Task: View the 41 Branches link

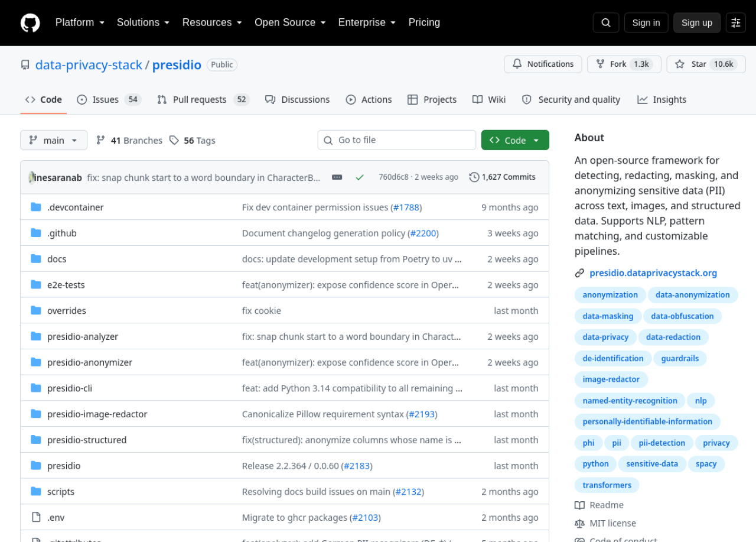Action: [x=129, y=140]
